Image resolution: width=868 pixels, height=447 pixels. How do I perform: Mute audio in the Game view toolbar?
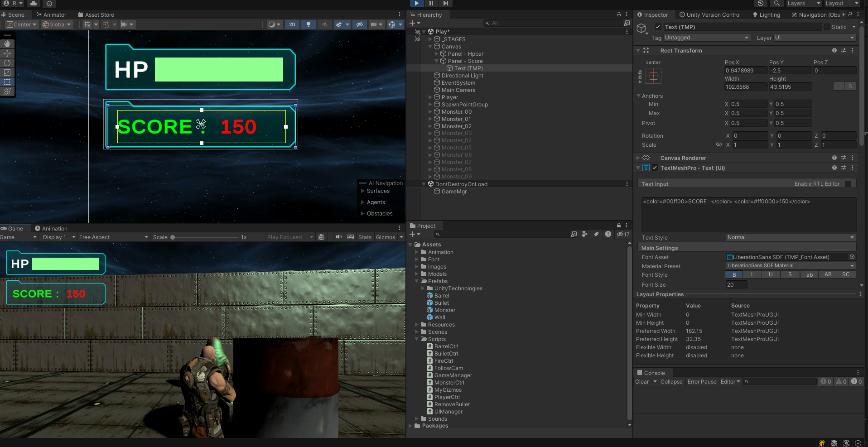pos(338,237)
